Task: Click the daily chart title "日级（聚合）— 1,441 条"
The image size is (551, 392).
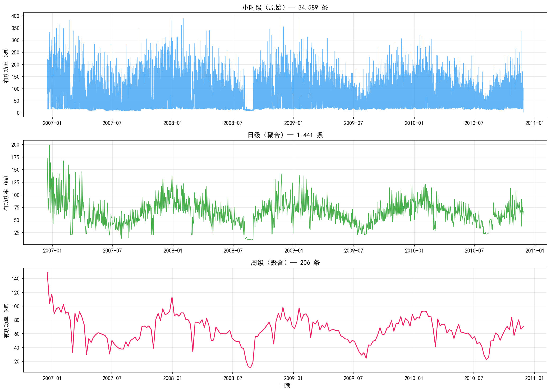Action: pos(285,135)
